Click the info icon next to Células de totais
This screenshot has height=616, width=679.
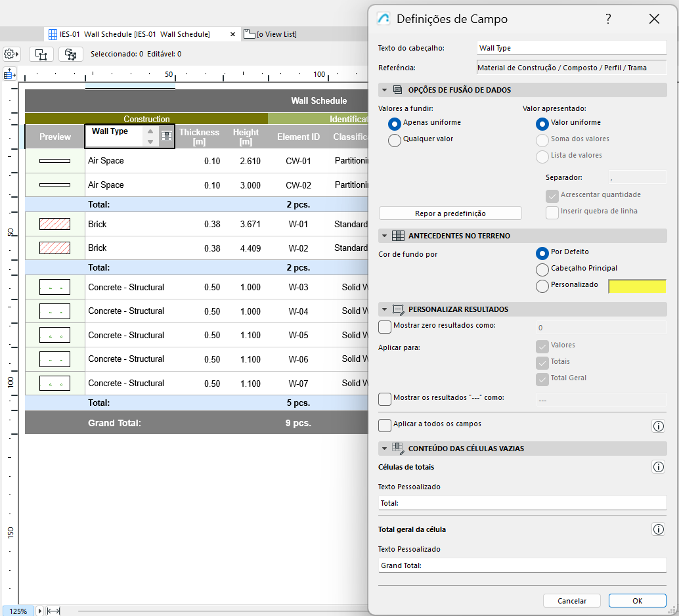[659, 467]
